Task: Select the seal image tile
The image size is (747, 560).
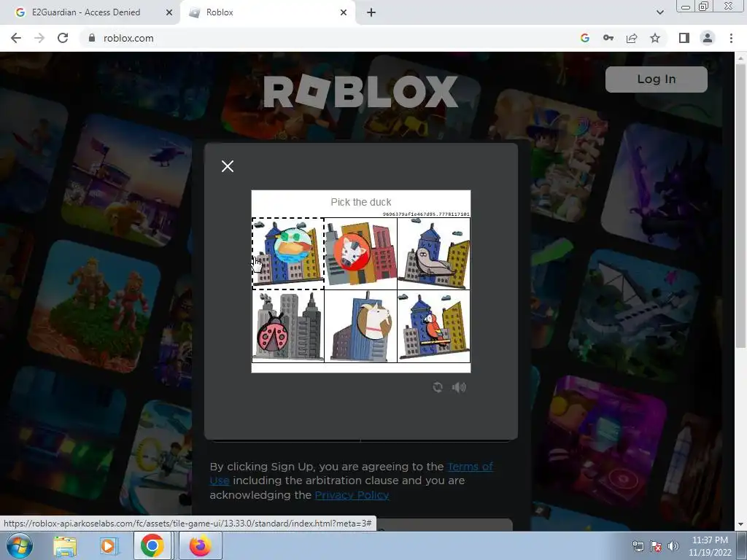Action: 433,253
